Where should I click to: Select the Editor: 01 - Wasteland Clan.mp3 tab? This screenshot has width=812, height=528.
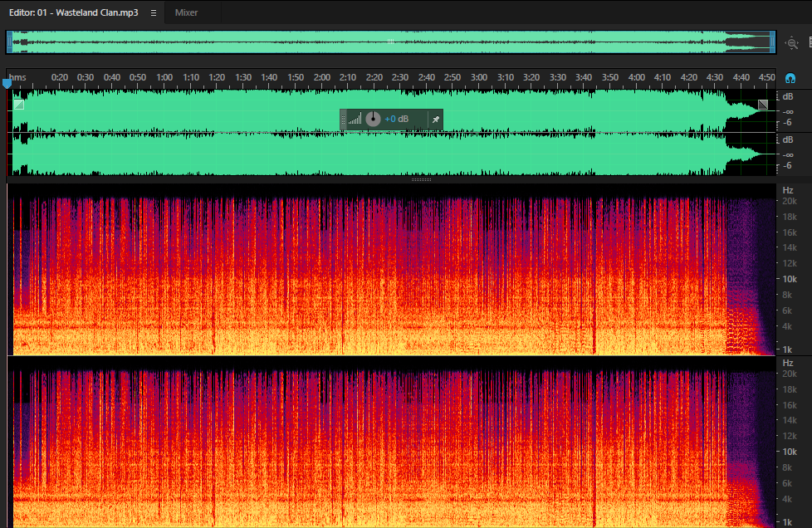pyautogui.click(x=74, y=12)
